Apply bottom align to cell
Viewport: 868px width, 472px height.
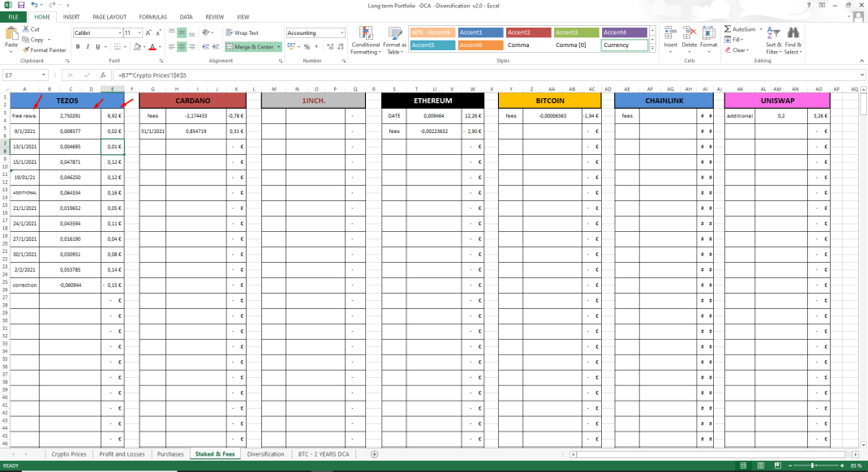click(191, 32)
